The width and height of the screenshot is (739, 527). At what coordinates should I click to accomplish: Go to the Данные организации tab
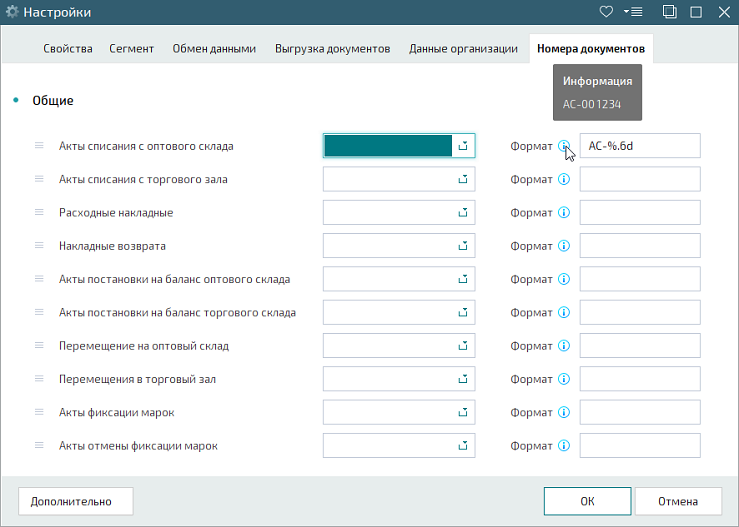coord(463,49)
